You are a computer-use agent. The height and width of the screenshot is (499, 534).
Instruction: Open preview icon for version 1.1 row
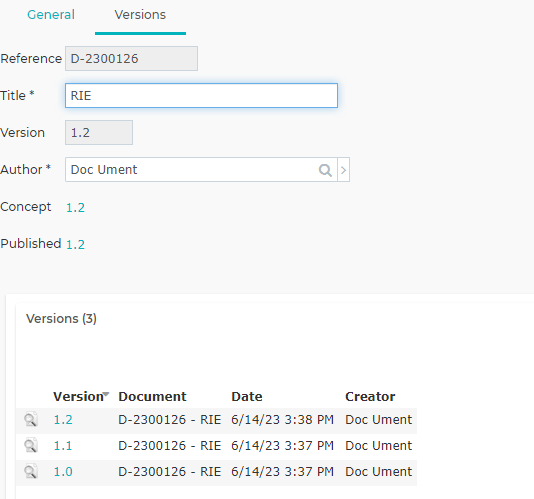point(31,446)
